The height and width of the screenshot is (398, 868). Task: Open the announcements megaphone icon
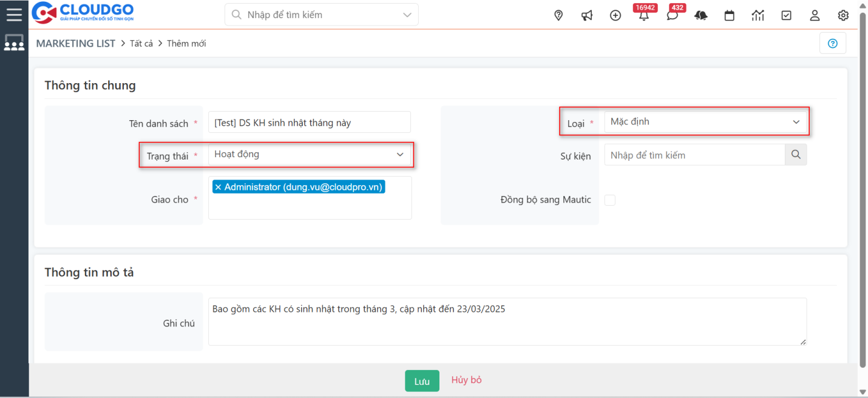586,15
